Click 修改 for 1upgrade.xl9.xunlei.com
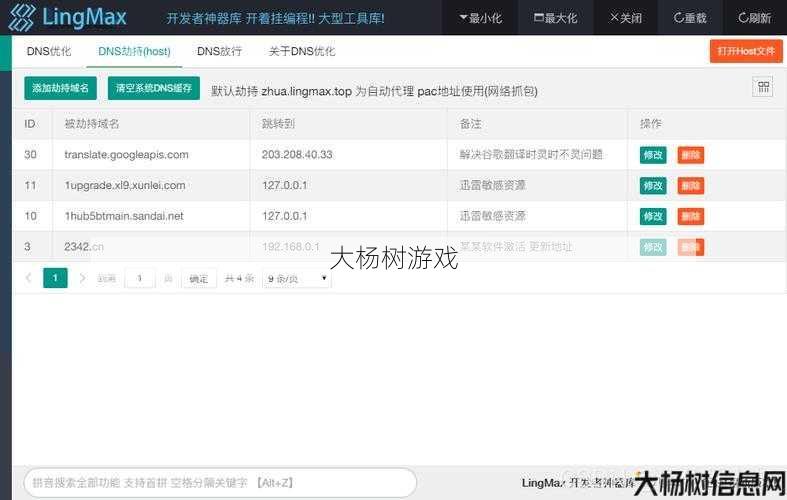This screenshot has height=500, width=787. point(653,186)
